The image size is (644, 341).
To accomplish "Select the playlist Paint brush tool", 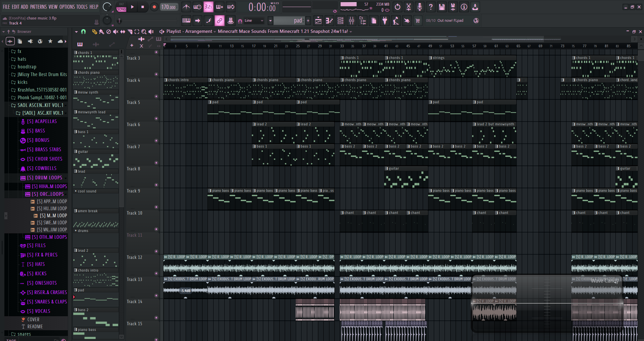I will tap(101, 32).
